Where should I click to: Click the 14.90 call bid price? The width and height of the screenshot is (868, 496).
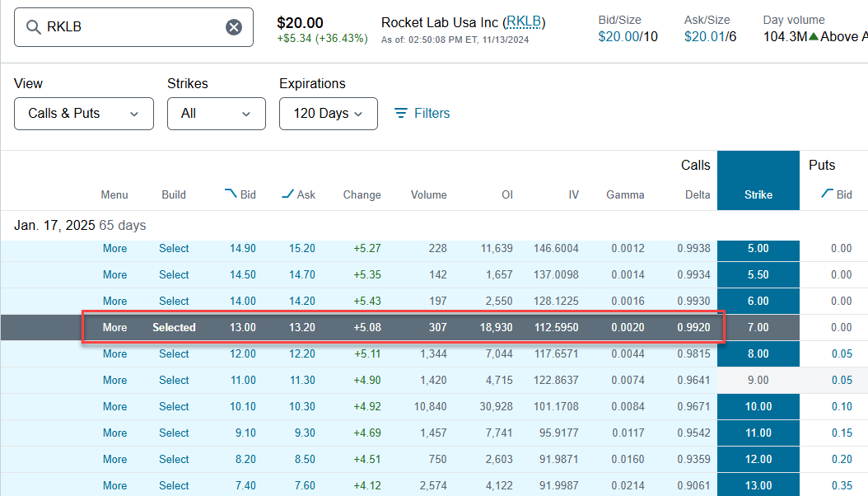tap(242, 249)
